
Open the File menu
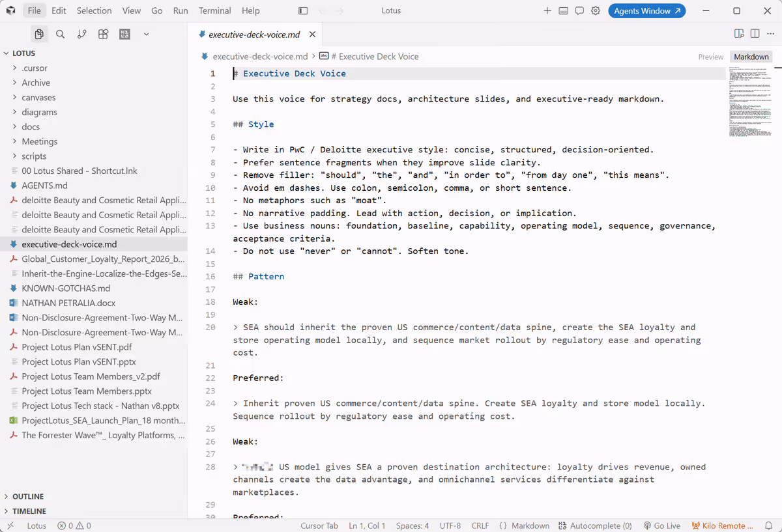click(x=35, y=10)
